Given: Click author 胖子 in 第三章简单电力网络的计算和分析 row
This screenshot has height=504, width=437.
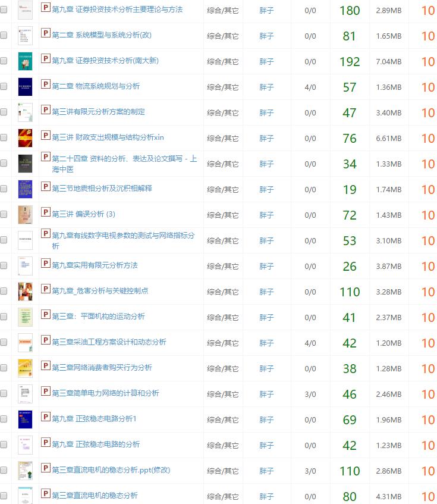Looking at the screenshot, I should tap(266, 395).
